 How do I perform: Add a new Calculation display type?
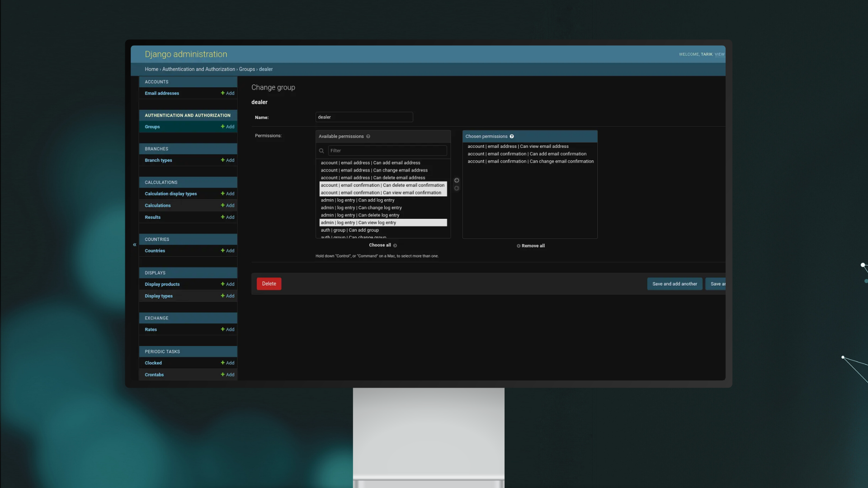(x=227, y=193)
